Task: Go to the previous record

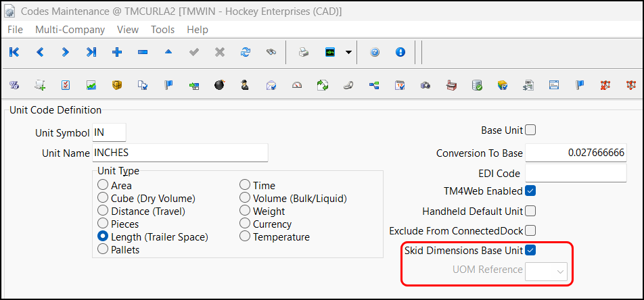Action: point(40,52)
